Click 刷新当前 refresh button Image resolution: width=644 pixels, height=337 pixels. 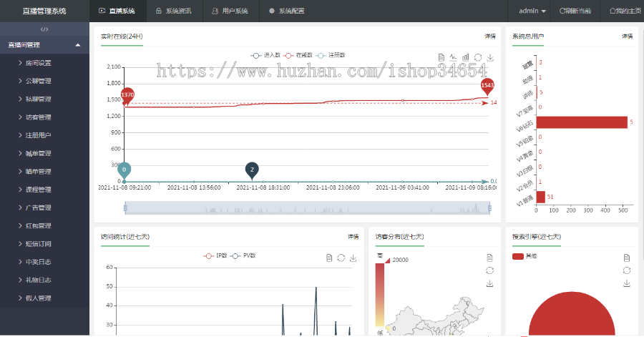click(575, 11)
